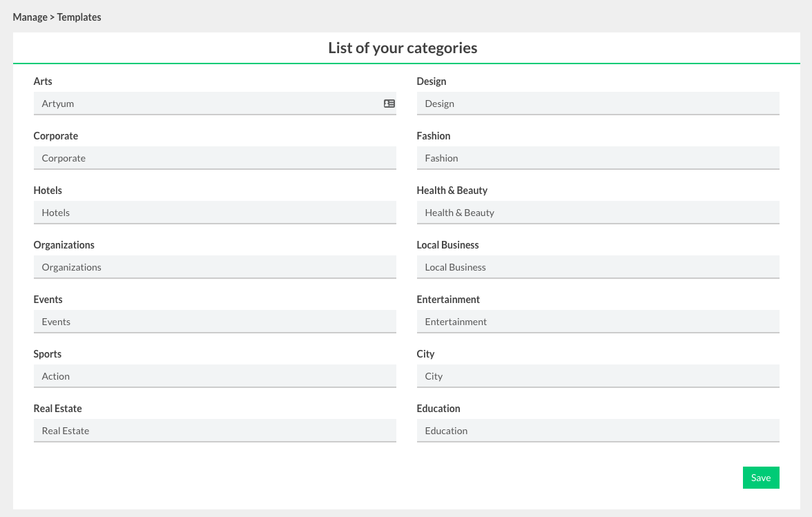
Task: Edit the Events category input
Action: [x=214, y=322]
